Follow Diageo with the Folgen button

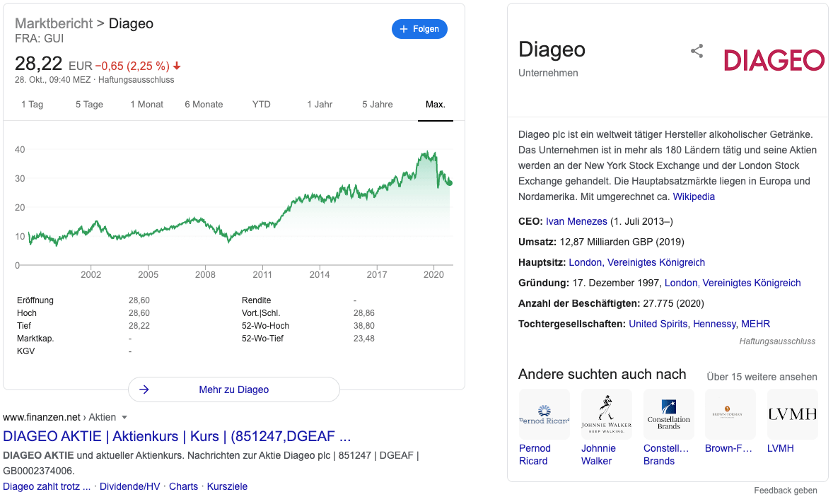pos(419,29)
